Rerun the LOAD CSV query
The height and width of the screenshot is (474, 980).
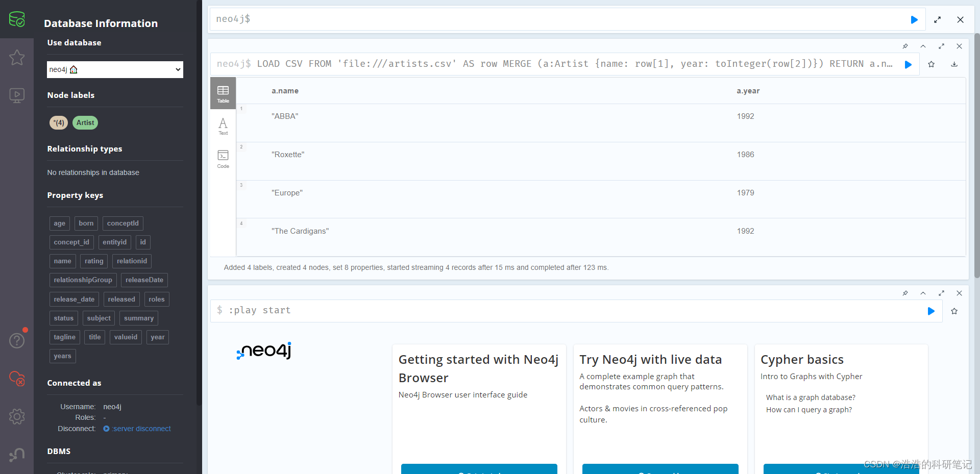pos(908,64)
